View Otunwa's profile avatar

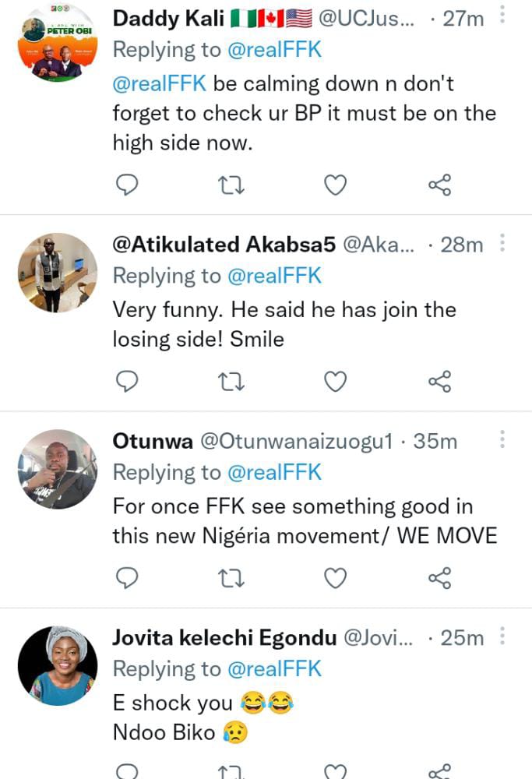[x=57, y=469]
